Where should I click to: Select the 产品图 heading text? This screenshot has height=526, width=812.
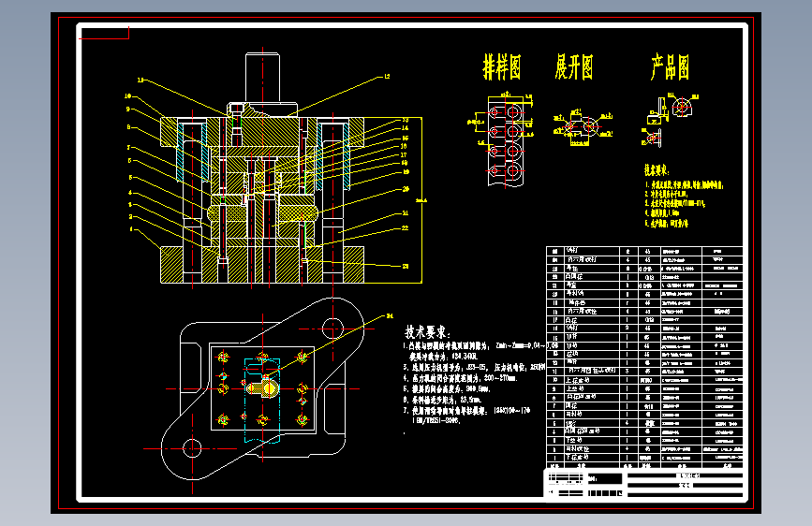tap(670, 67)
